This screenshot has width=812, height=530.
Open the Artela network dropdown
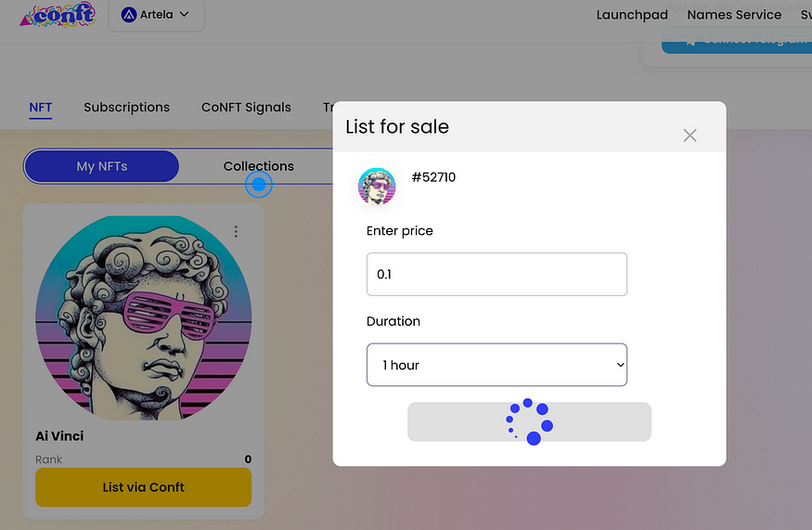[157, 15]
